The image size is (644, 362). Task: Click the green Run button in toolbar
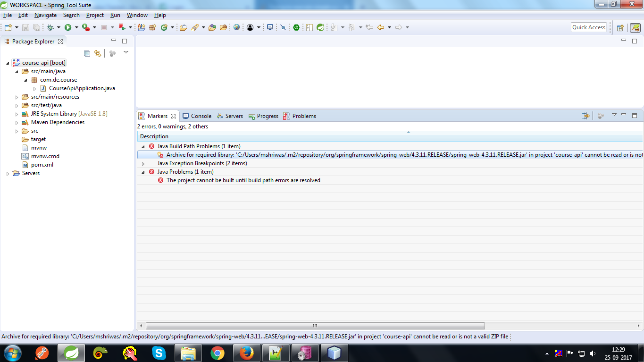(x=68, y=27)
